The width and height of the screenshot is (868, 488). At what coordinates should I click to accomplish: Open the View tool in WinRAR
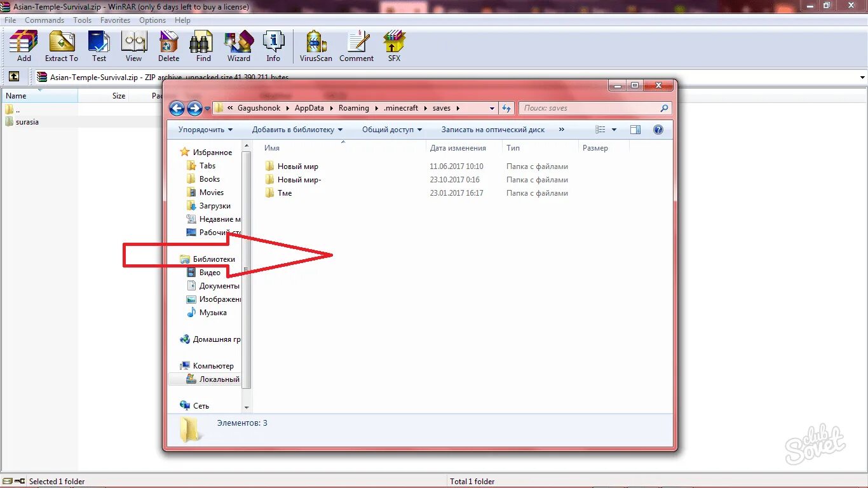(x=133, y=46)
